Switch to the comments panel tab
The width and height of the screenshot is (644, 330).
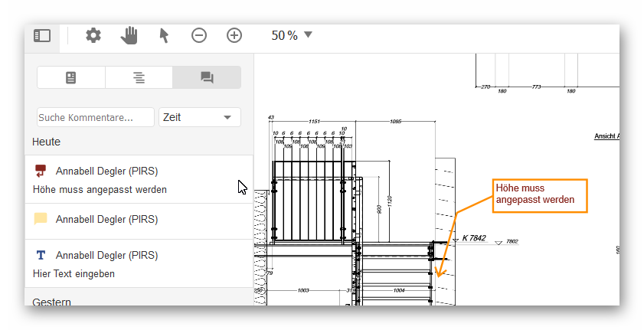click(x=207, y=77)
